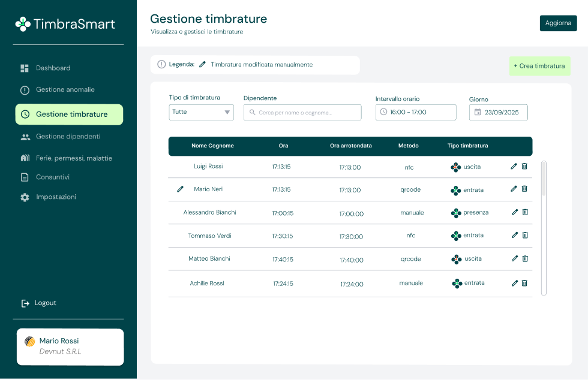Focus the Dipendente search field
The image size is (588, 380).
click(302, 112)
